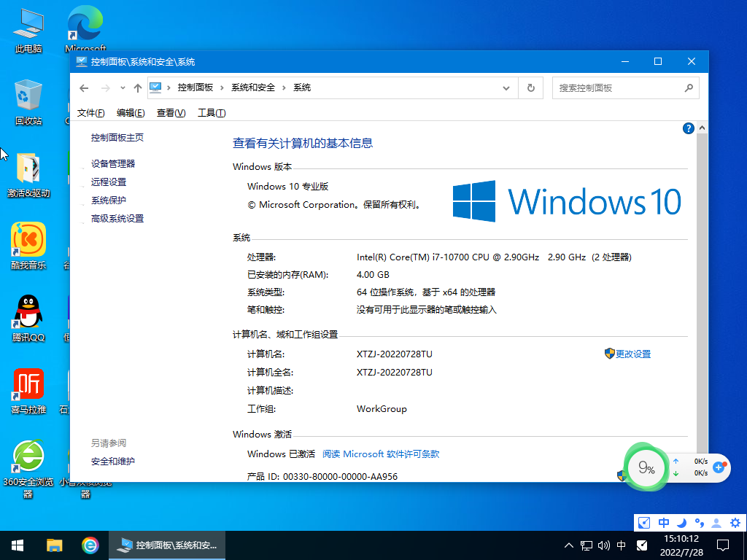747x560 pixels.
Task: Open the 查看 (View) menu
Action: [170, 112]
